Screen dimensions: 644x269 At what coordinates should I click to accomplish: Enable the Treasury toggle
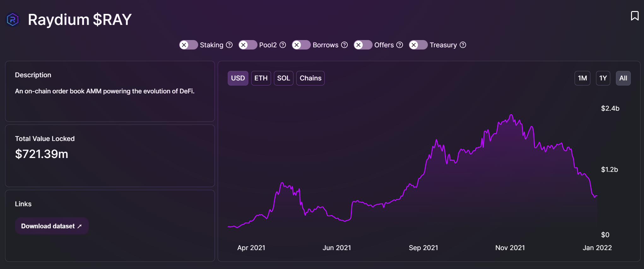pyautogui.click(x=418, y=45)
